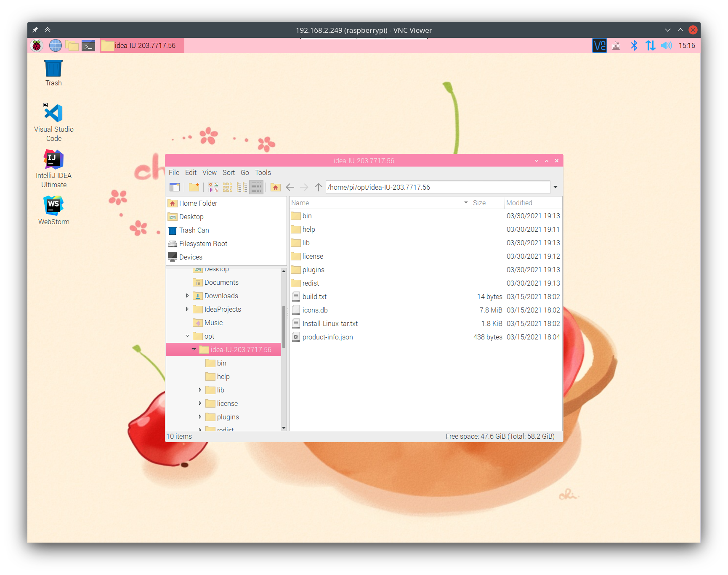
Task: Open the Raspberry Pi main menu
Action: [x=37, y=45]
